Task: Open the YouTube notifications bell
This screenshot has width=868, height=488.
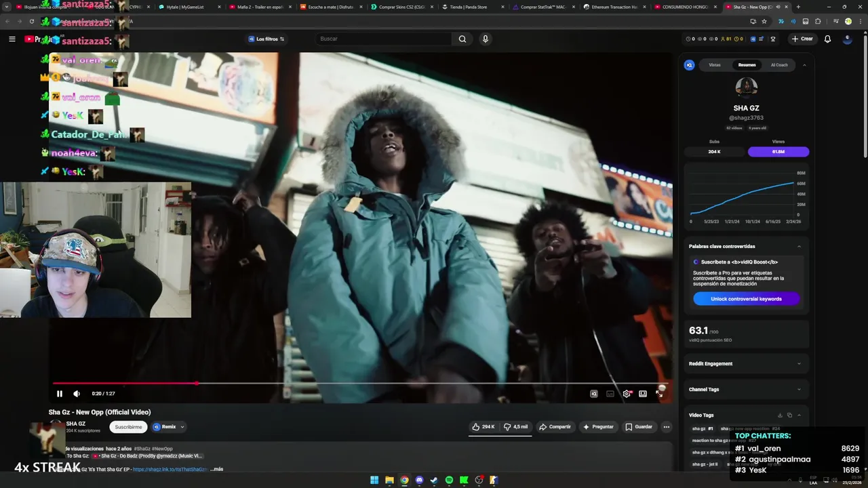Action: [x=827, y=39]
